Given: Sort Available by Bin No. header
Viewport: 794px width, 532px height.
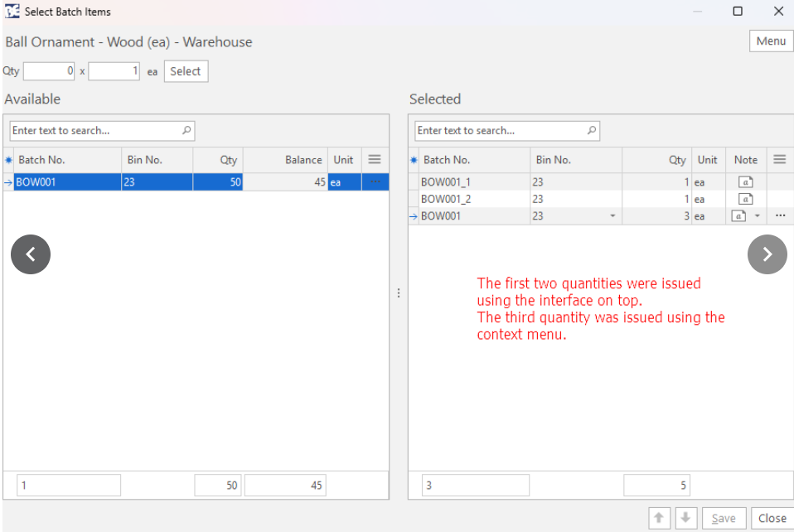Looking at the screenshot, I should pyautogui.click(x=157, y=160).
